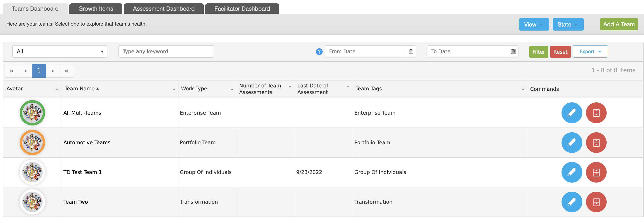Screen dimensions: 644x217
Task: Go to the next page arrow
Action: click(x=53, y=71)
